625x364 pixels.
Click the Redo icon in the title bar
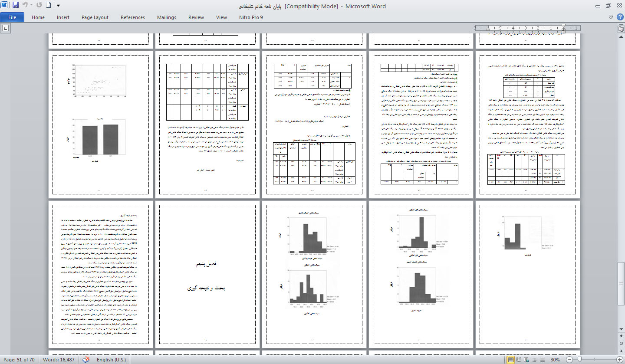coord(39,6)
